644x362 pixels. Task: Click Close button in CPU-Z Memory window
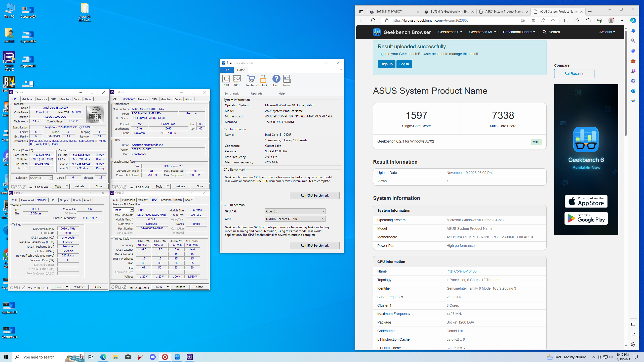(x=98, y=287)
